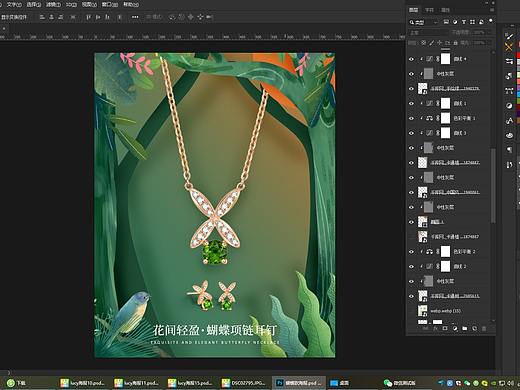Switch to the 图层 panel tab
The width and height of the screenshot is (520, 390).
tap(414, 10)
